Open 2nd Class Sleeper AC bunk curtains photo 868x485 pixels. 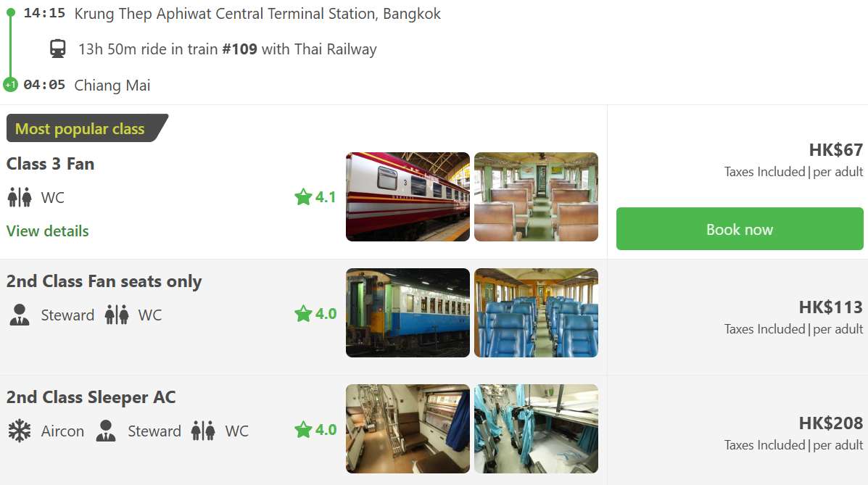pyautogui.click(x=536, y=428)
